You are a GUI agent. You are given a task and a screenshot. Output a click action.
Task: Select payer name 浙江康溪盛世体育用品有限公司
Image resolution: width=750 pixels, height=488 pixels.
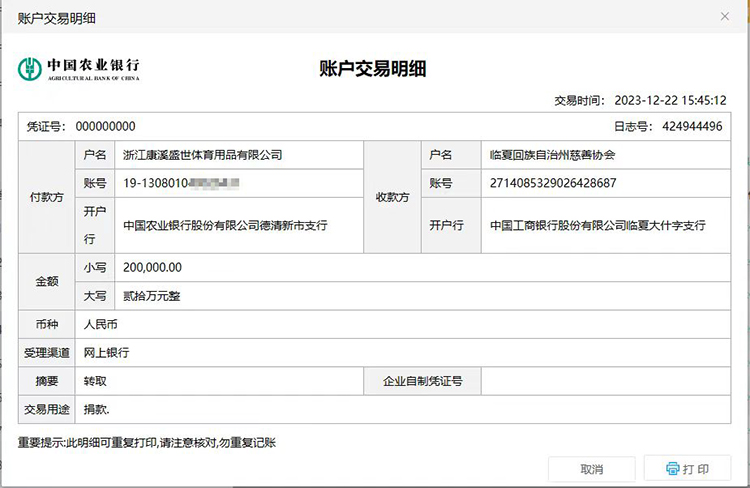203,155
